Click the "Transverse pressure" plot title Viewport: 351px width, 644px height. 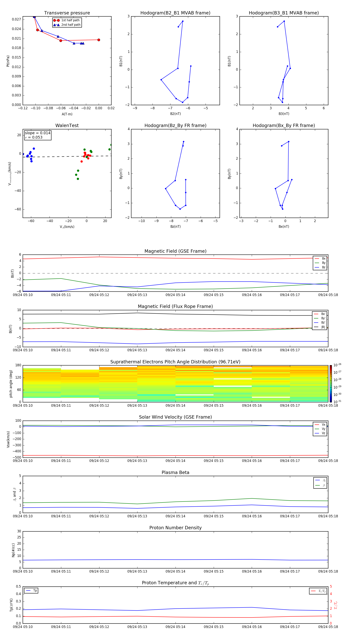67,13
